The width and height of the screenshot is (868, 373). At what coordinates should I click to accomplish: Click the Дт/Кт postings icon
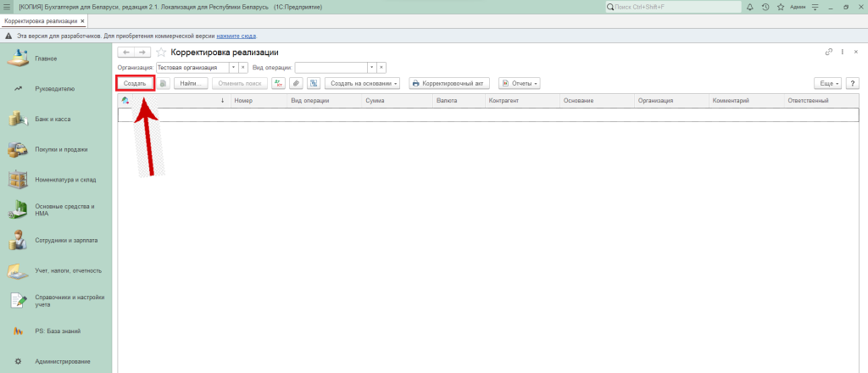[x=278, y=83]
